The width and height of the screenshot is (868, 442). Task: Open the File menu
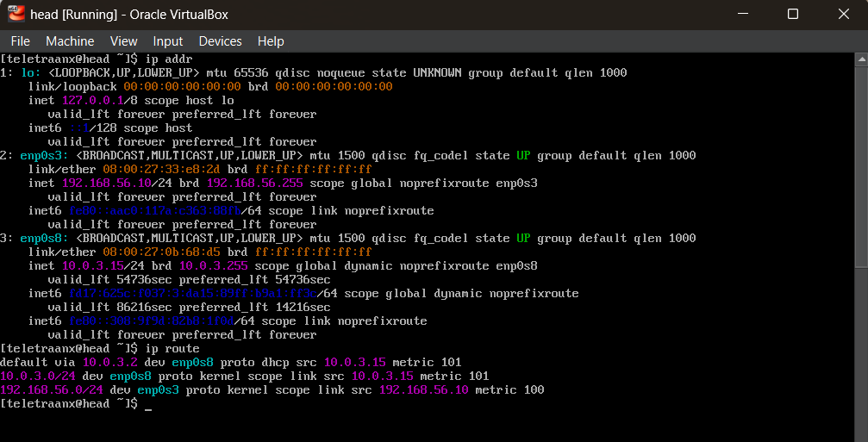pyautogui.click(x=20, y=41)
